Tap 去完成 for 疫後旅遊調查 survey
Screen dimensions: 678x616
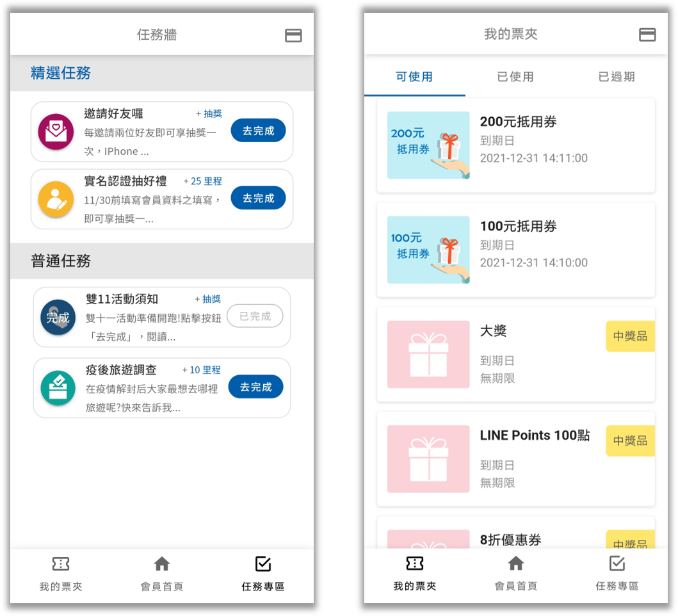255,387
